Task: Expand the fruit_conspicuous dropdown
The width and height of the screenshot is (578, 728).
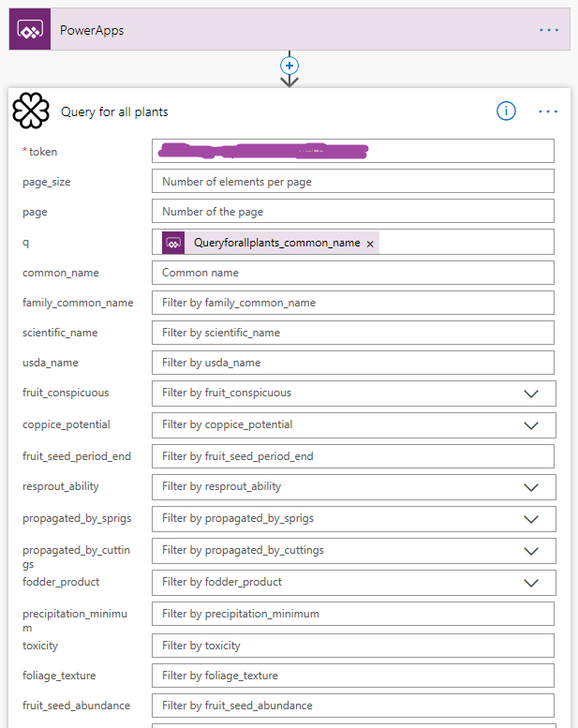Action: tap(531, 394)
